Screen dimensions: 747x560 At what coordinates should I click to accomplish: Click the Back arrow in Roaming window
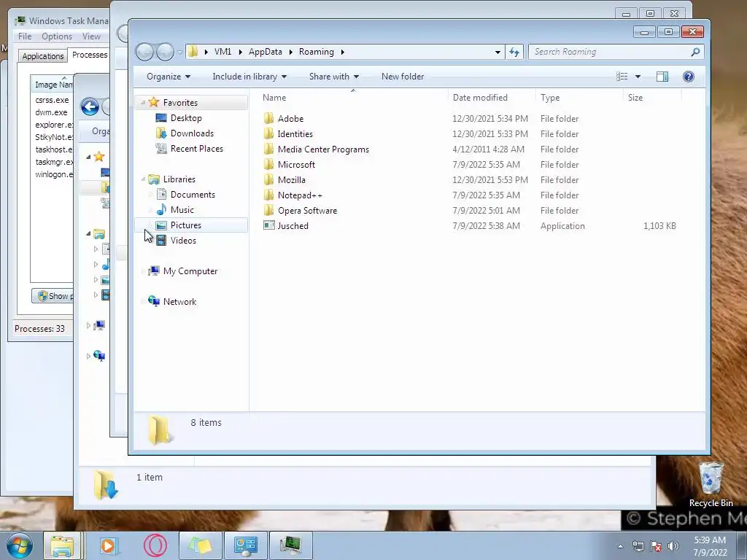tap(145, 52)
